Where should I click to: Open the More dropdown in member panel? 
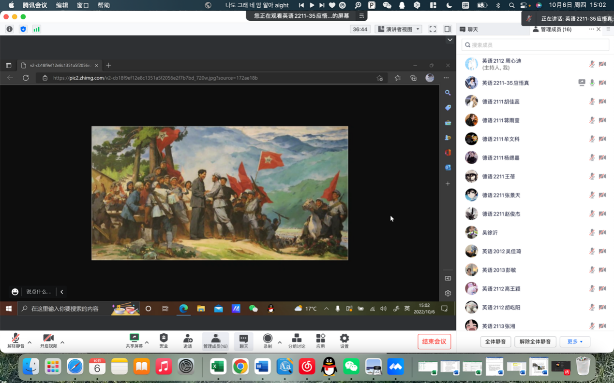pos(575,341)
